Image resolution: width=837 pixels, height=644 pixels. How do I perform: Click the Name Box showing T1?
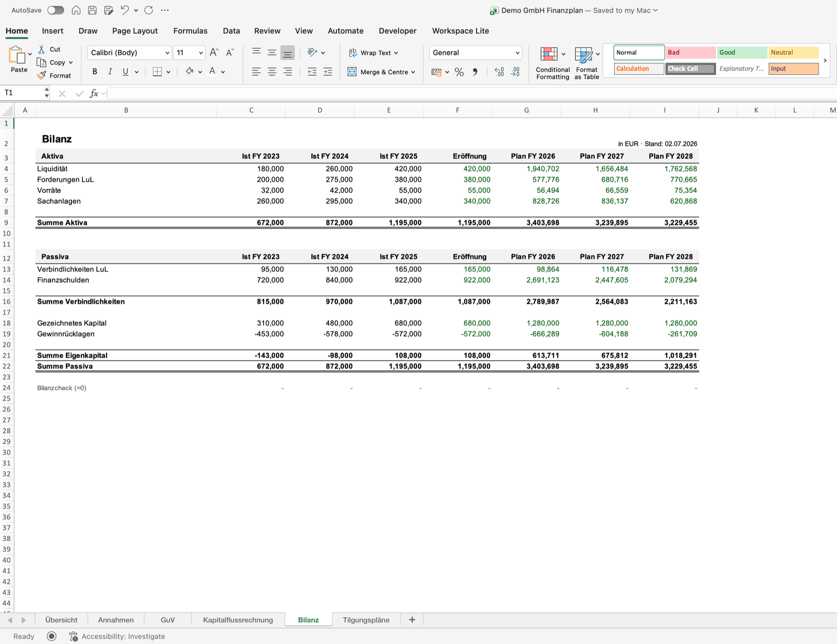pos(22,93)
